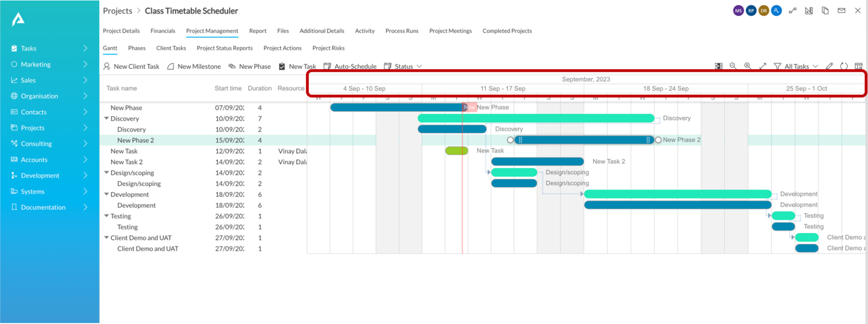
Task: Click the expand to fullscreen arrow icon
Action: tap(763, 66)
